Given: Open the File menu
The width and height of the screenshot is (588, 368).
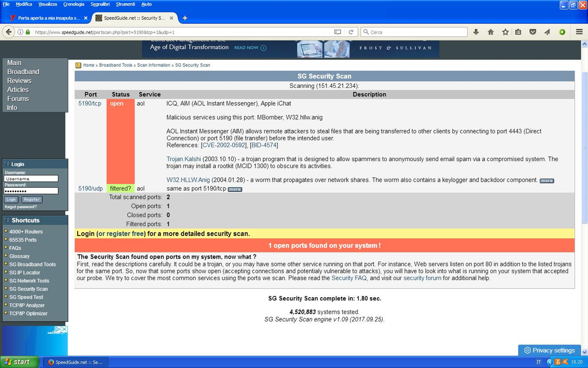Looking at the screenshot, I should (x=6, y=4).
